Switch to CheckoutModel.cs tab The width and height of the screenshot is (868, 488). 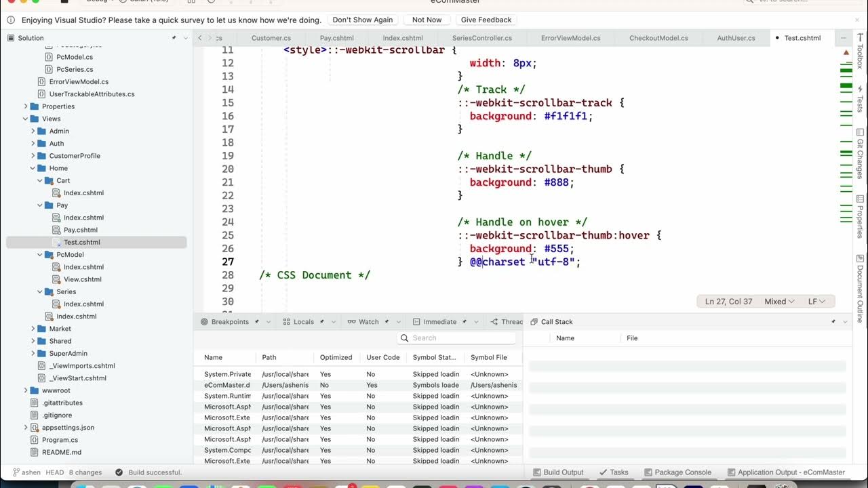click(x=658, y=38)
